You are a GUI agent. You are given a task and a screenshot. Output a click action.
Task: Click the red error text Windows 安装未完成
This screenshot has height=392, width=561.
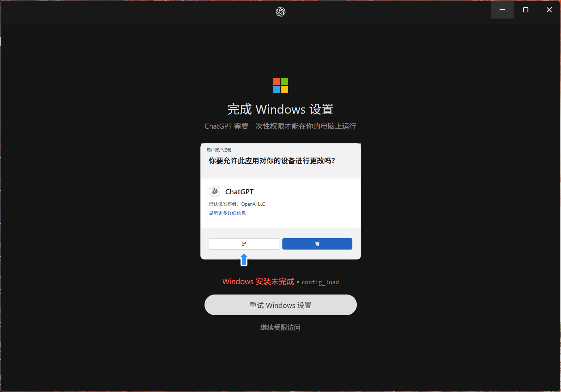pos(258,281)
